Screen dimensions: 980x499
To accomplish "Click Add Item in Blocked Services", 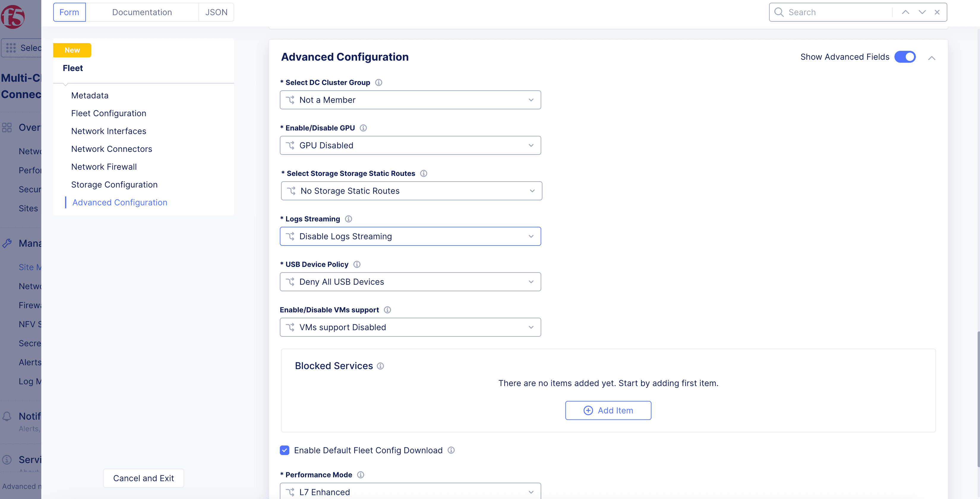I will coord(608,411).
